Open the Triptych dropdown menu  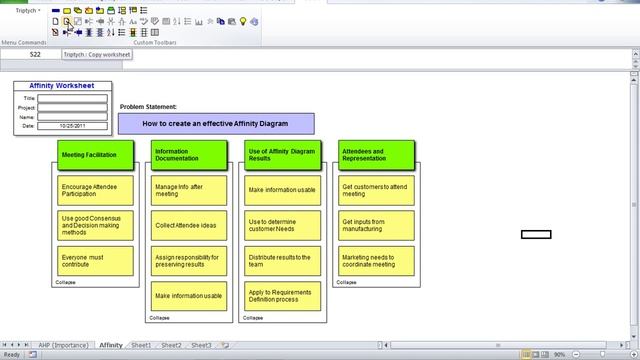click(x=28, y=11)
